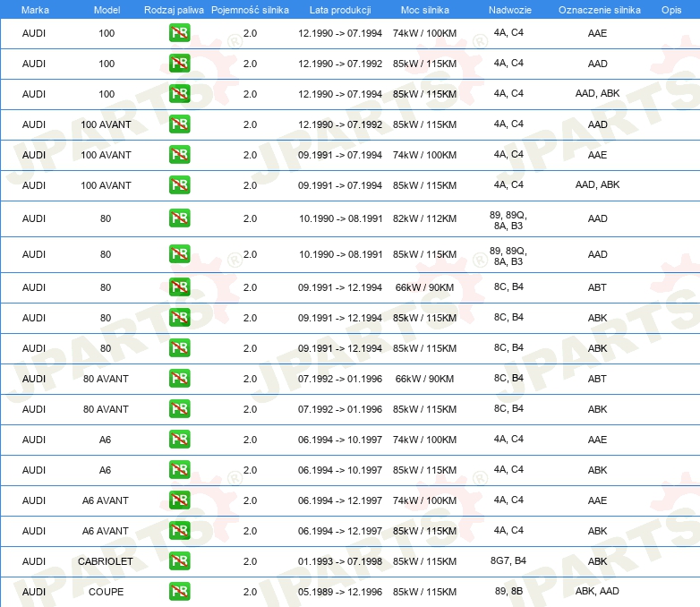Click the Oznaczenie silnika column header
Screen dimensions: 700x607
pos(599,10)
